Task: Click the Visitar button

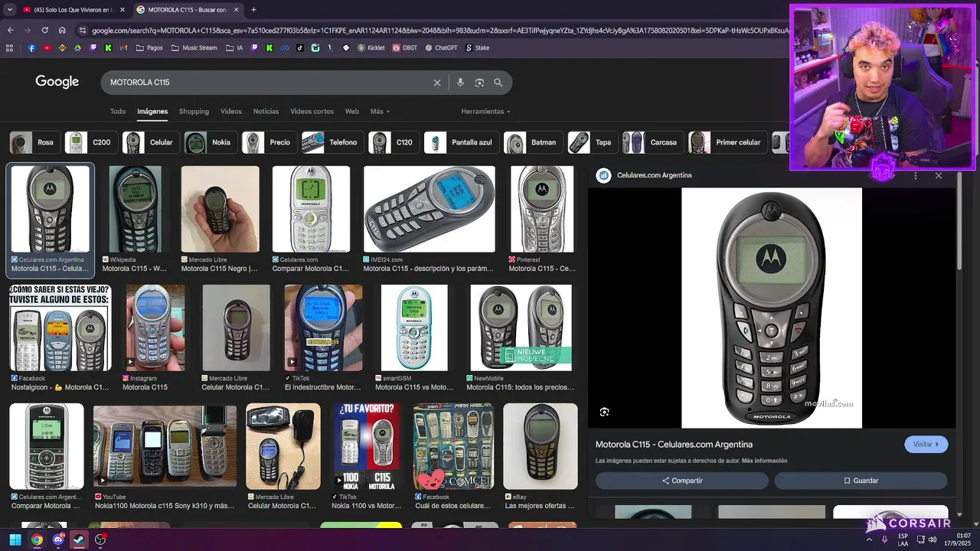Action: click(x=926, y=445)
